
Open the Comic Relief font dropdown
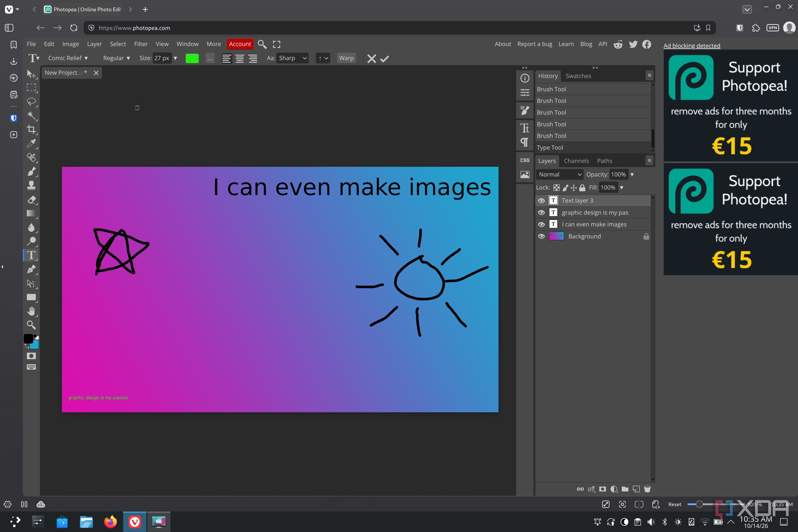[x=68, y=58]
